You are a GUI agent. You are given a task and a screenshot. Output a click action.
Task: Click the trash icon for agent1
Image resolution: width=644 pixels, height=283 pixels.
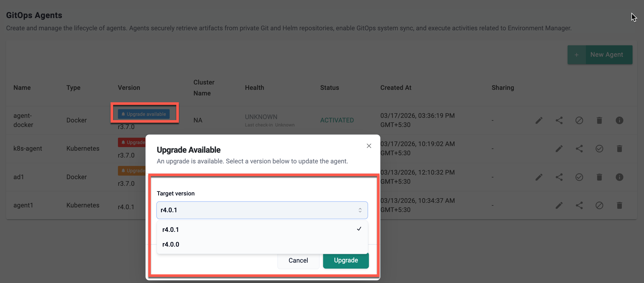619,205
